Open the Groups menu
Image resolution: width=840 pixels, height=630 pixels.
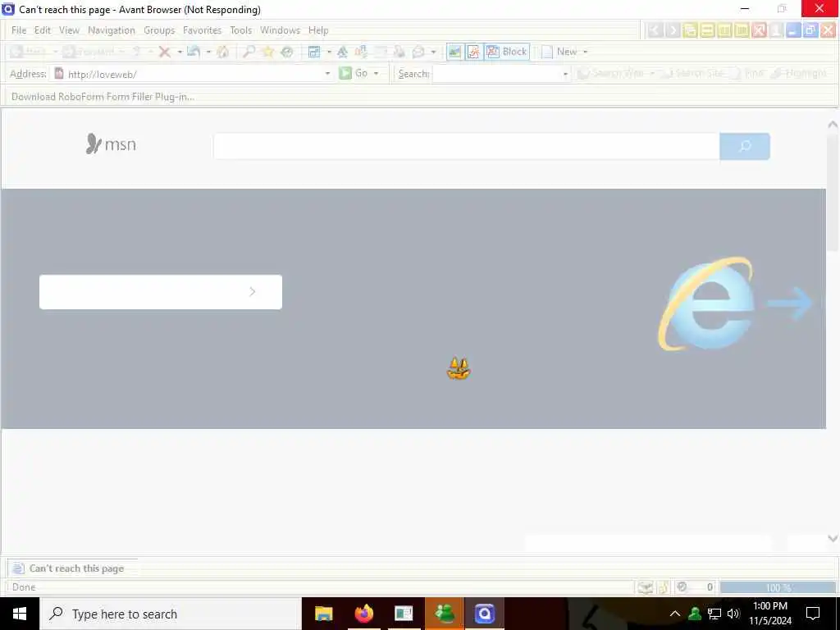[159, 30]
